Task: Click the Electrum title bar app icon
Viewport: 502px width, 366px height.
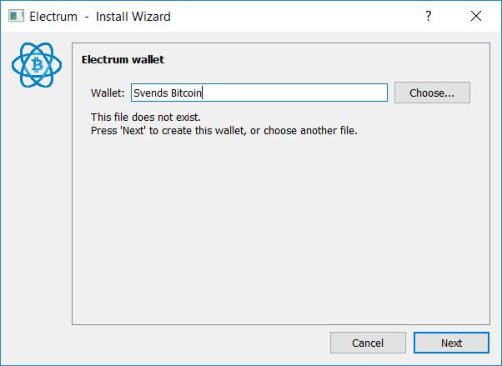Action: [16, 16]
